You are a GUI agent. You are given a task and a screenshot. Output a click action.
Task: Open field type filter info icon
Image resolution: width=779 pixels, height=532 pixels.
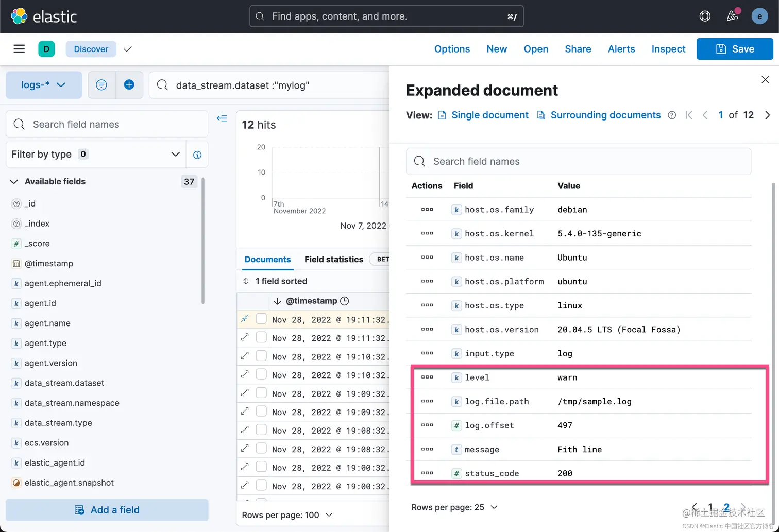197,155
